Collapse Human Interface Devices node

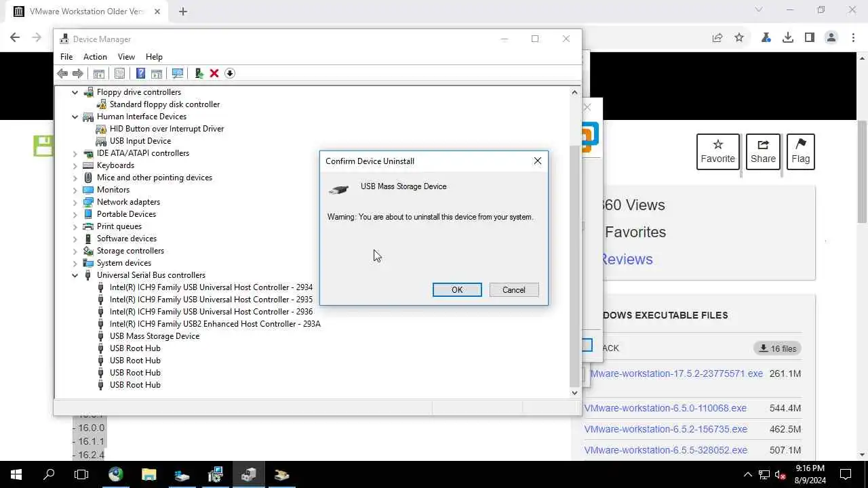75,117
